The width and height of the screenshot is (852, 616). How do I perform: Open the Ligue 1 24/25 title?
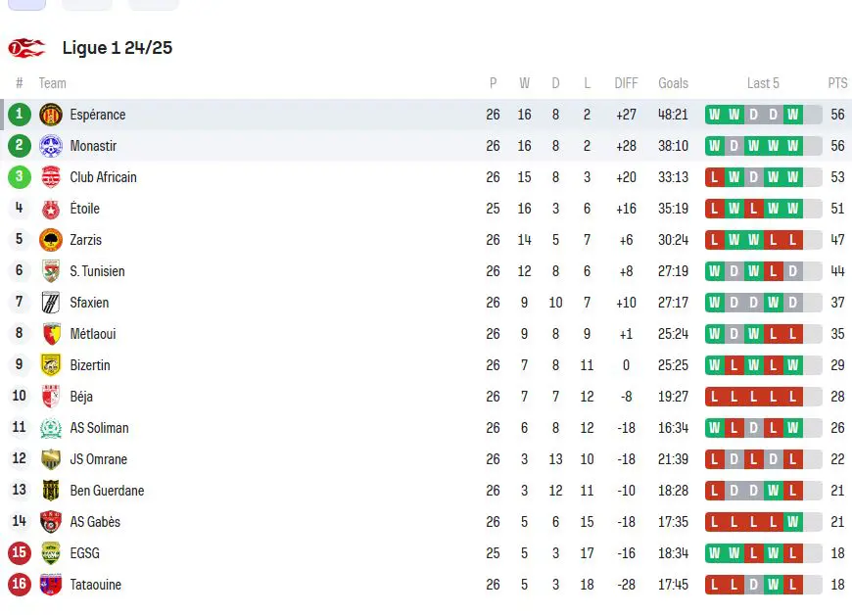pyautogui.click(x=118, y=48)
